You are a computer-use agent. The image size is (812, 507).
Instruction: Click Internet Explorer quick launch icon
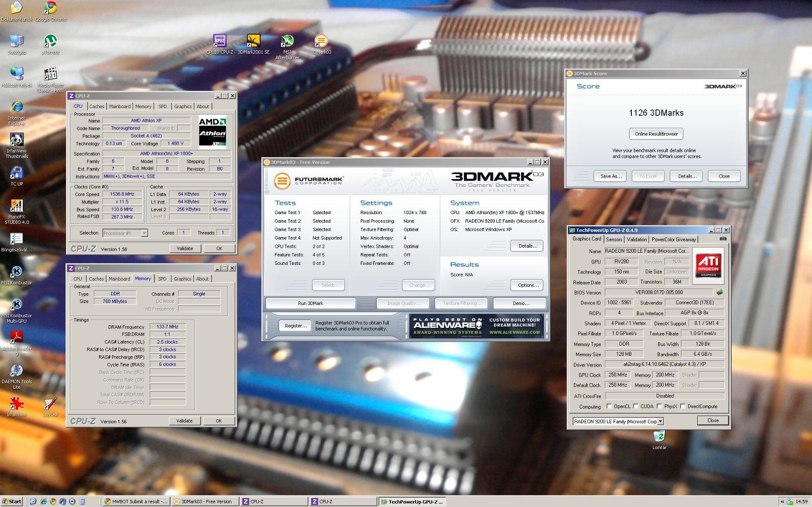tap(43, 501)
